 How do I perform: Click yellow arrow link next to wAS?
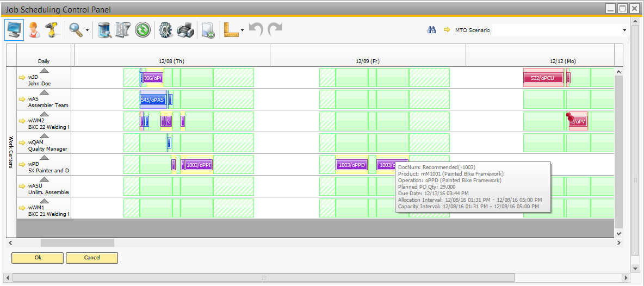click(22, 99)
